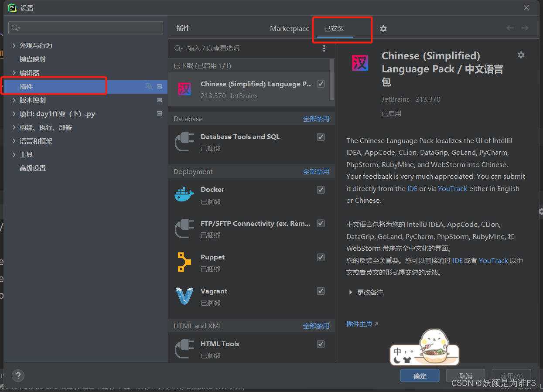
Task: Click 全部禁用 for Deployment group
Action: click(x=316, y=171)
